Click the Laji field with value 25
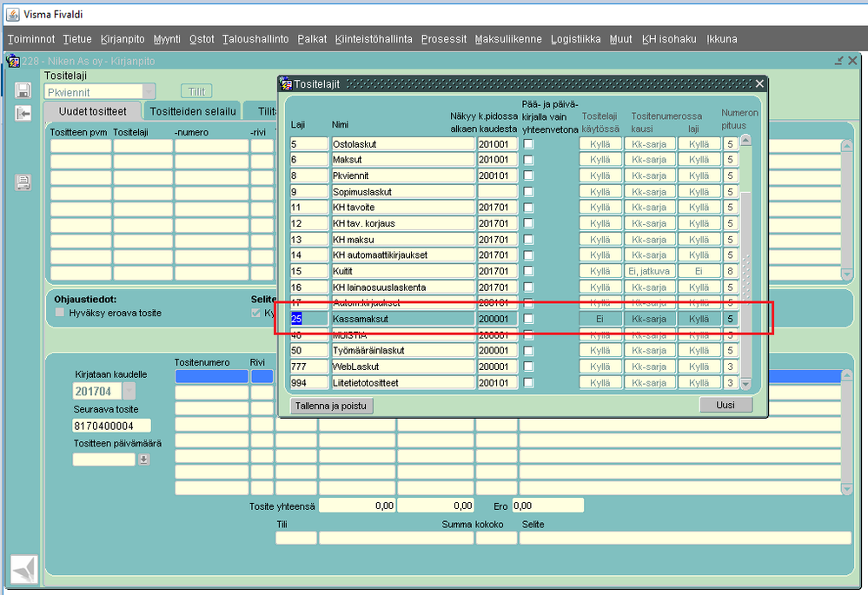The image size is (868, 595). pyautogui.click(x=309, y=319)
